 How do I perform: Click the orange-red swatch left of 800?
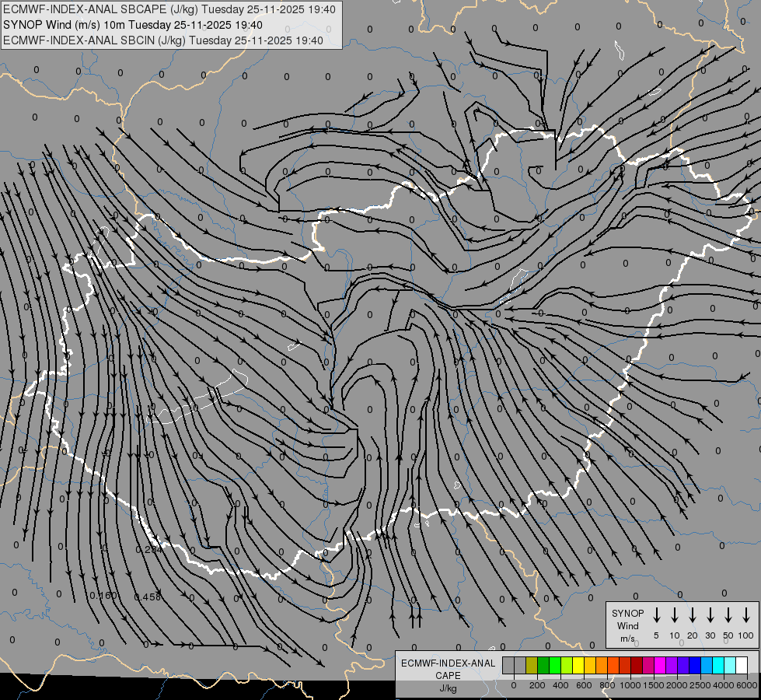613,665
